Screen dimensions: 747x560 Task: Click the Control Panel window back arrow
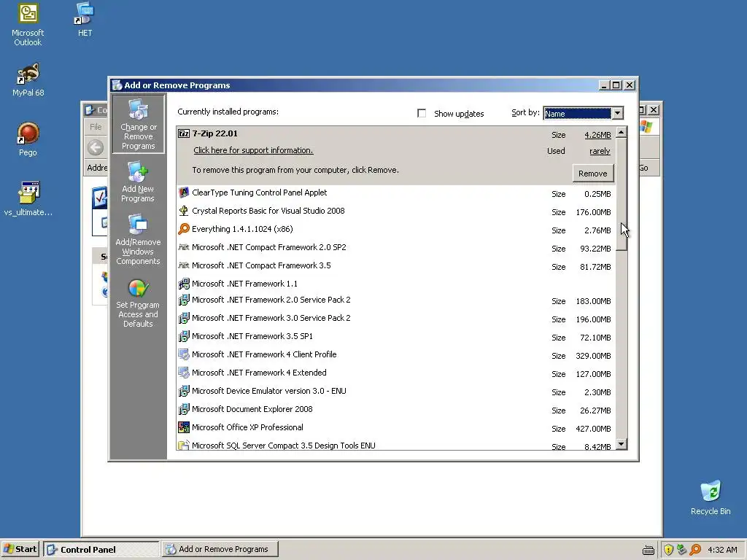tap(96, 147)
